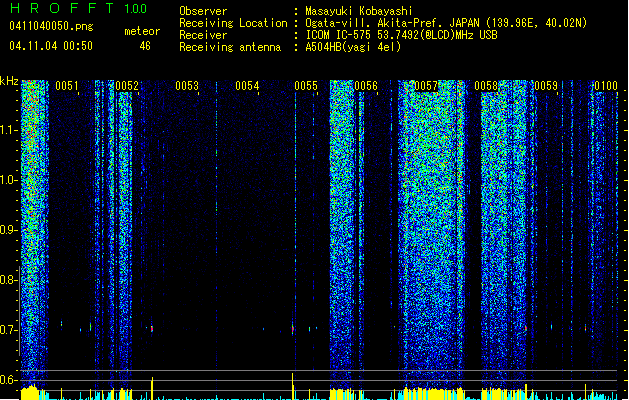Click the 0.8 kHz frequency axis label
The image size is (629, 400).
click(8, 280)
